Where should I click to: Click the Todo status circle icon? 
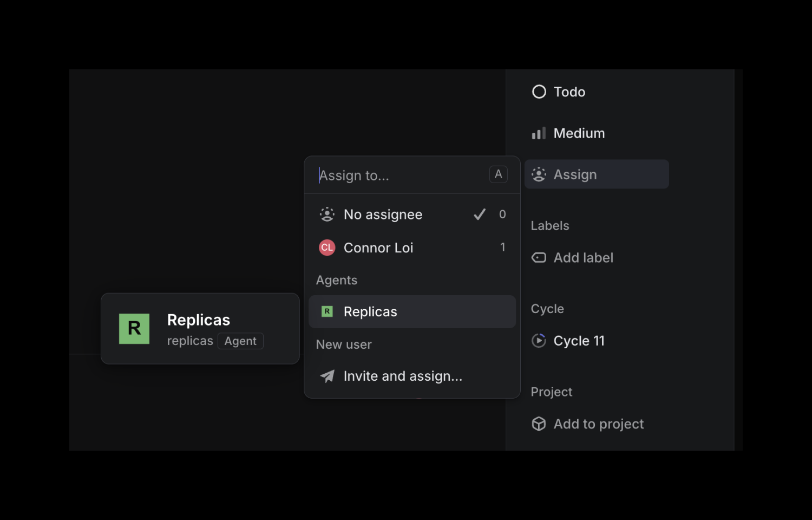[539, 92]
